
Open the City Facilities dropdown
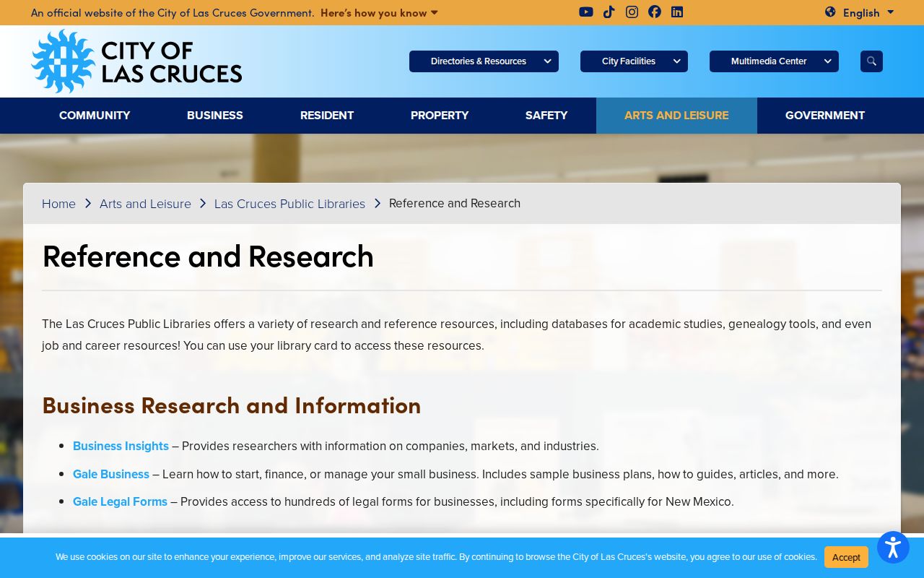634,61
